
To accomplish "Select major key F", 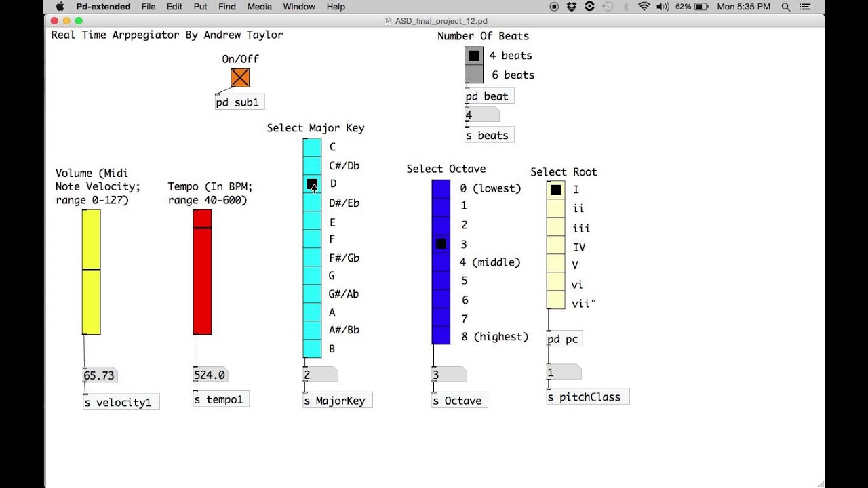I will pos(312,239).
